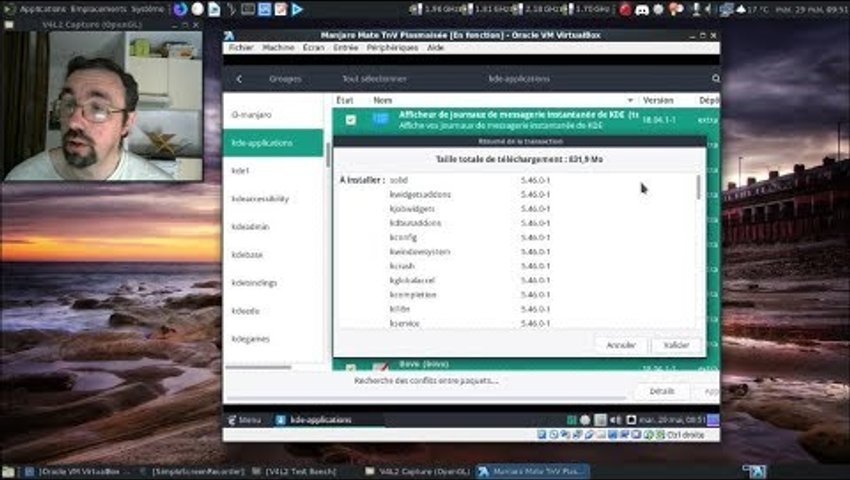Click the Détails button at bottom

(662, 392)
